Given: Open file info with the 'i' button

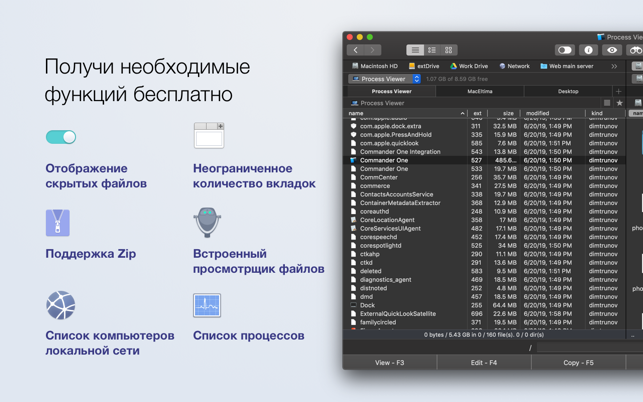Looking at the screenshot, I should 588,50.
